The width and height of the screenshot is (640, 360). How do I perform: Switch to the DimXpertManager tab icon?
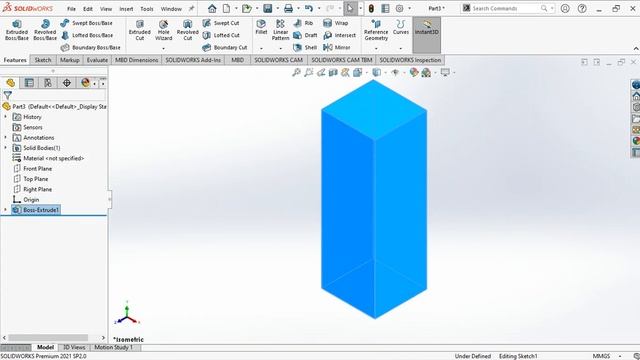click(67, 83)
